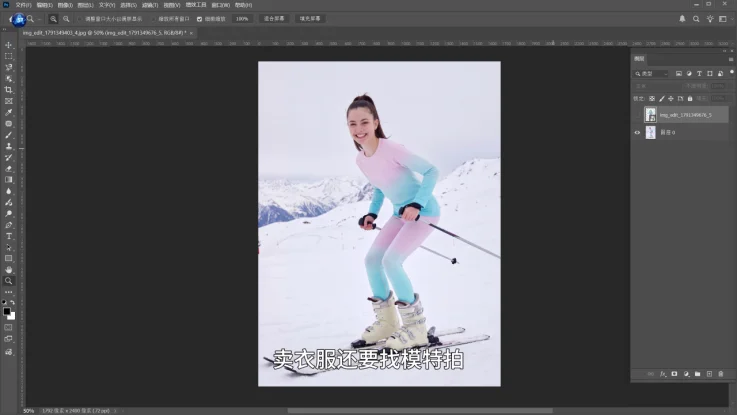Click the add layer style fx icon
The width and height of the screenshot is (737, 415).
tap(663, 374)
